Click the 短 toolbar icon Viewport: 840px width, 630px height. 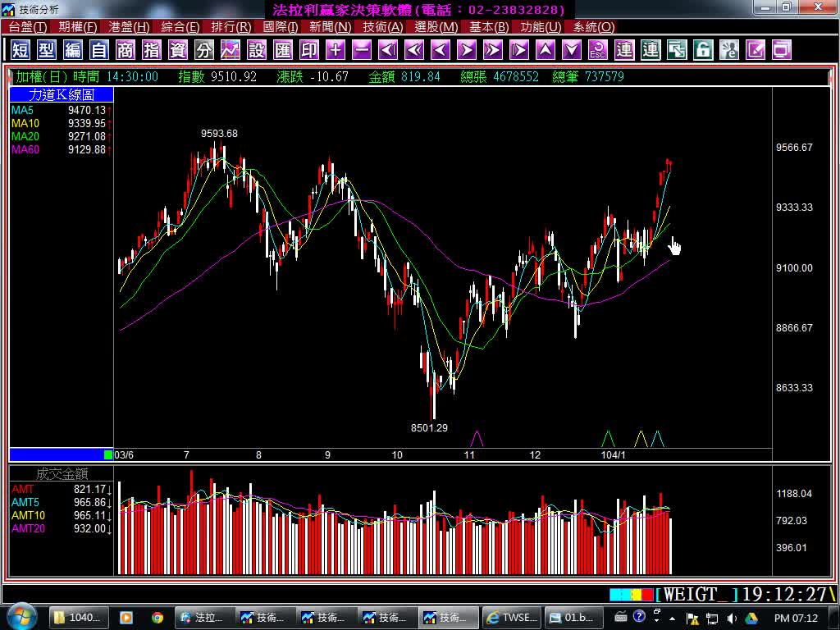pos(21,50)
